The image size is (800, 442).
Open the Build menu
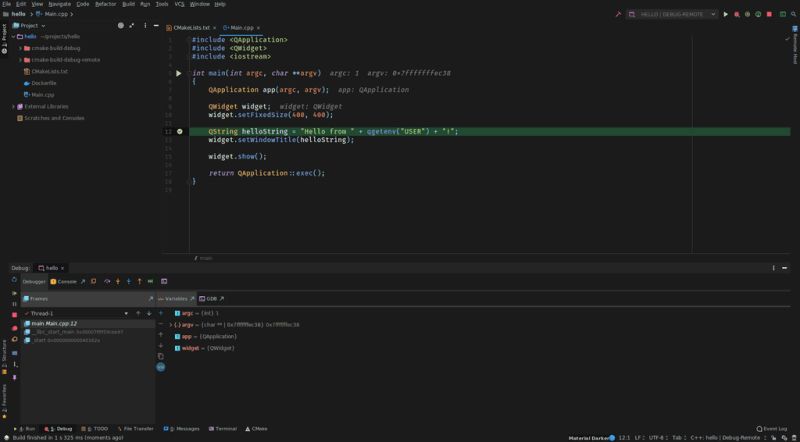tap(129, 4)
